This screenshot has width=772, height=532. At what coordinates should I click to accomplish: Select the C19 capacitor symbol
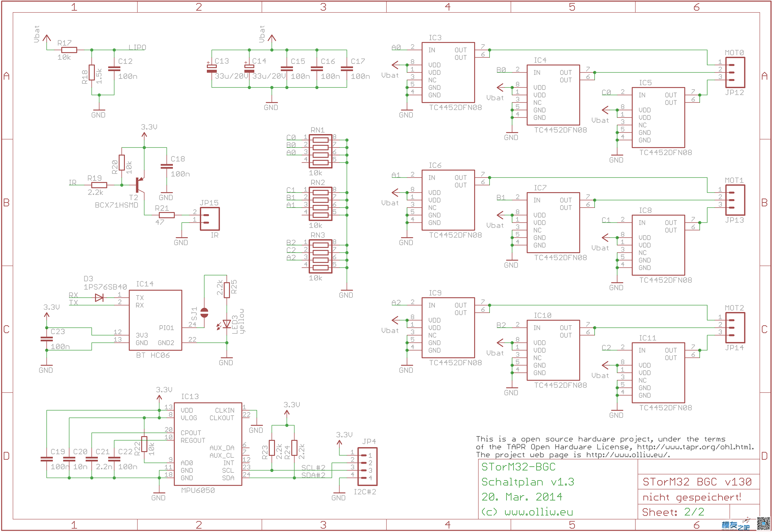pos(47,459)
